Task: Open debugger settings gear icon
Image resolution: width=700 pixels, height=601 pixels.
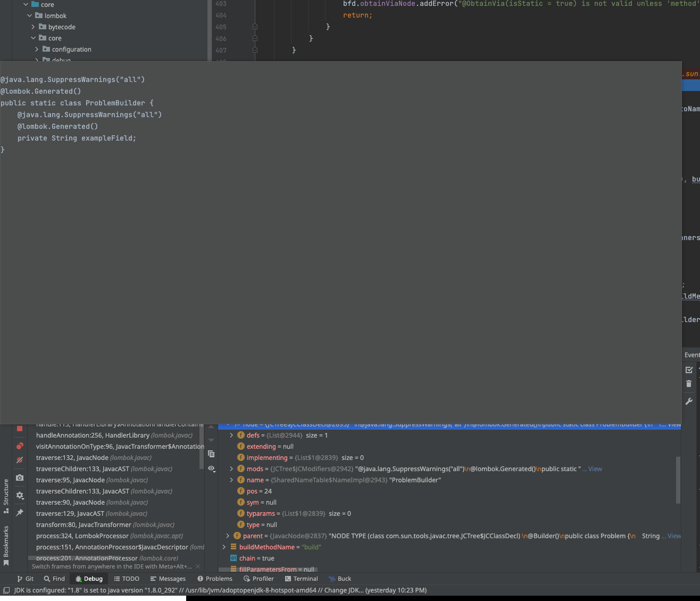Action: 20,495
